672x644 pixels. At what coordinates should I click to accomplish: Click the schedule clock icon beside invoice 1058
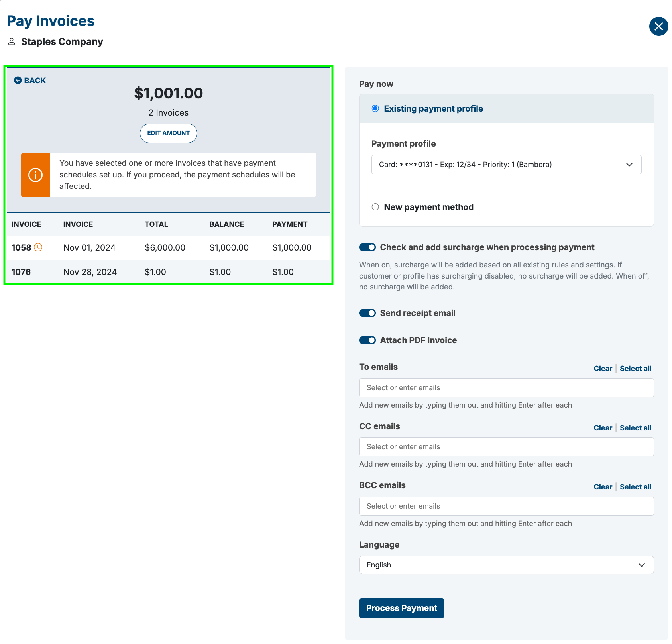[38, 247]
